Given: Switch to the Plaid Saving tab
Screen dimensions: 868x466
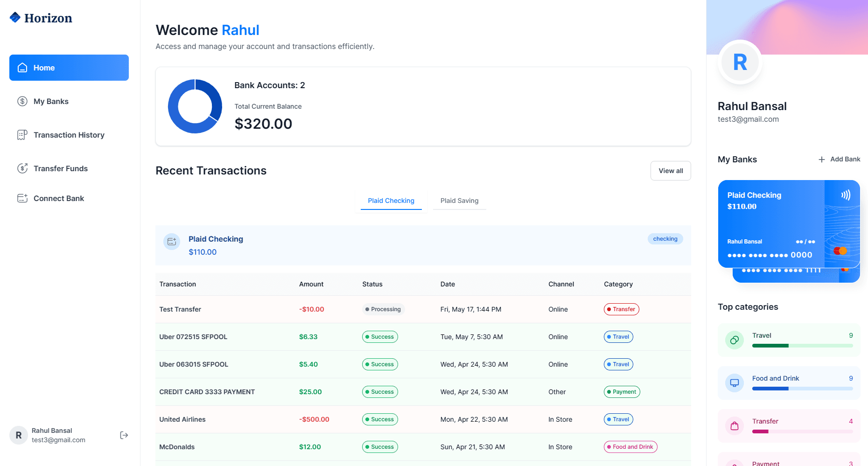Looking at the screenshot, I should [x=460, y=201].
